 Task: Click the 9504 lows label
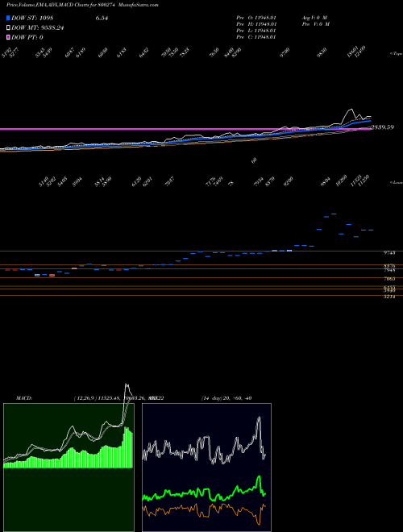[x=326, y=181]
